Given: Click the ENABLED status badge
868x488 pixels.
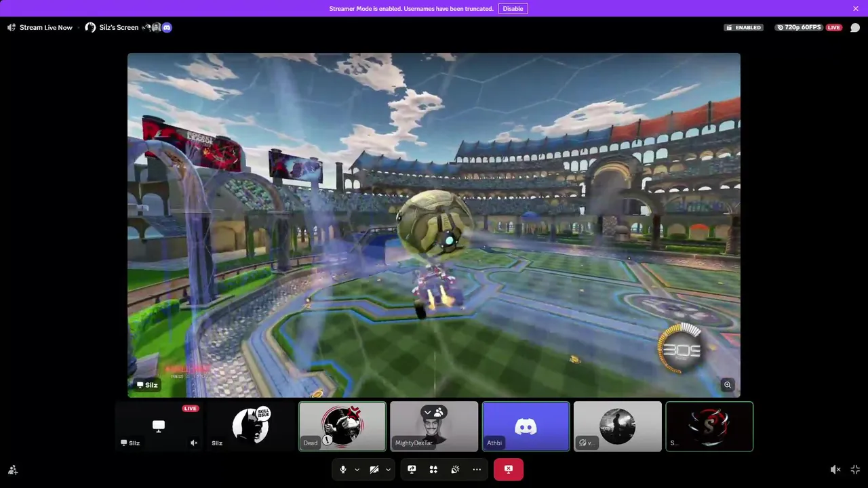Looking at the screenshot, I should click(x=743, y=28).
